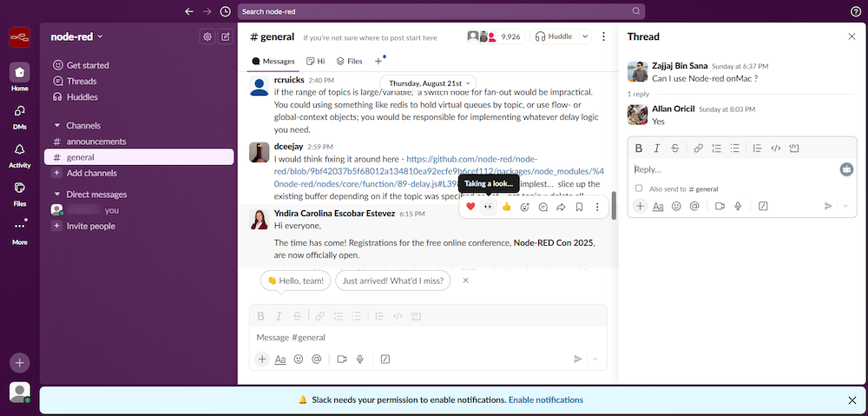This screenshot has height=416, width=868.
Task: Open node-red workspace name dropdown
Action: tap(76, 36)
